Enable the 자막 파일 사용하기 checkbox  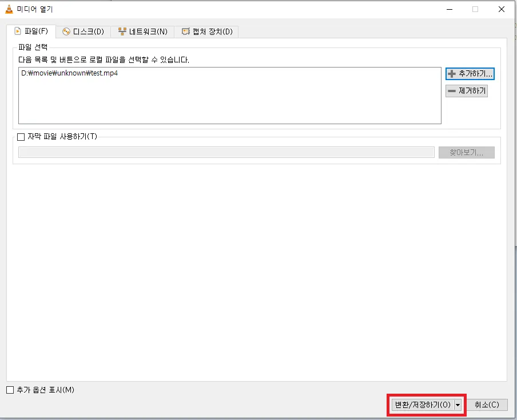[x=21, y=137]
